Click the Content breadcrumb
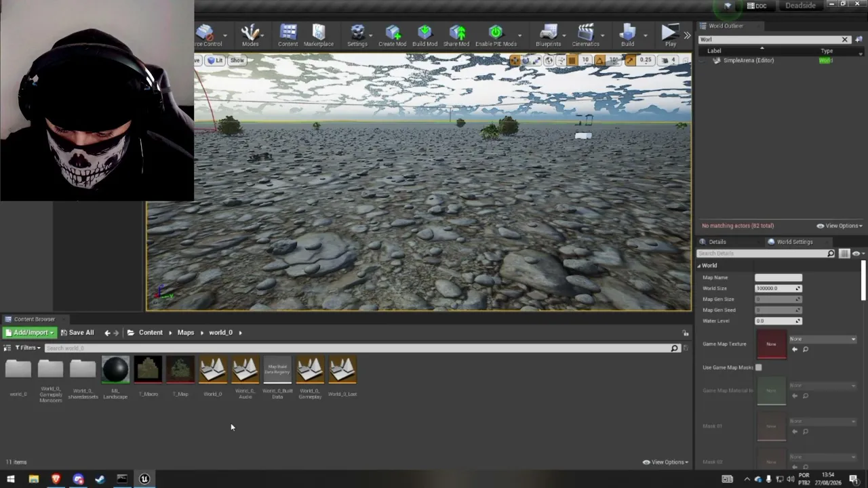868x488 pixels. [x=151, y=333]
